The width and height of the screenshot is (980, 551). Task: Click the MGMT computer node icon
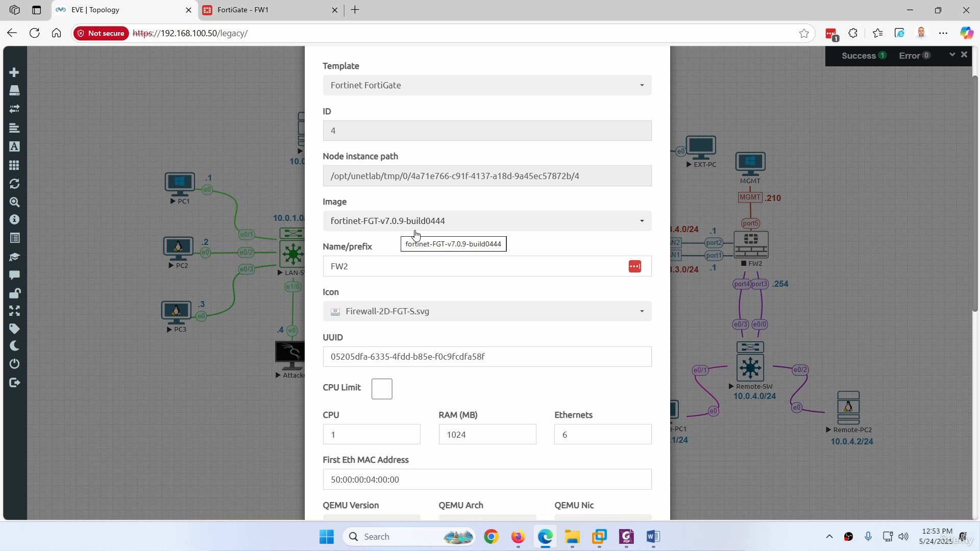click(750, 164)
